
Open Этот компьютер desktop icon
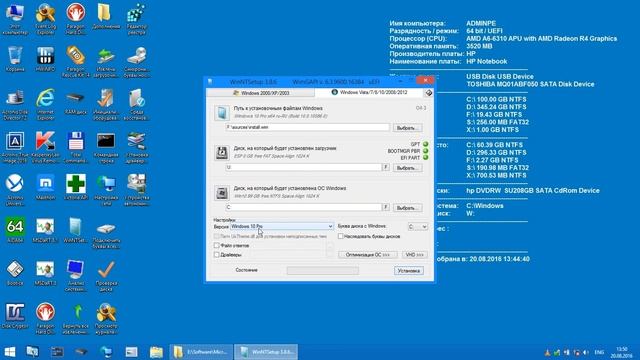coord(15,18)
